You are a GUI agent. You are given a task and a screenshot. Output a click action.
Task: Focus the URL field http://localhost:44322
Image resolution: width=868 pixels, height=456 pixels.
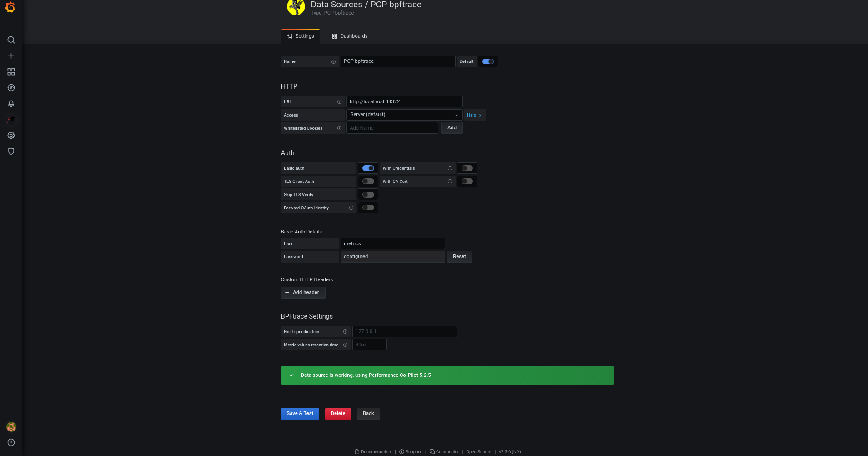click(x=404, y=102)
